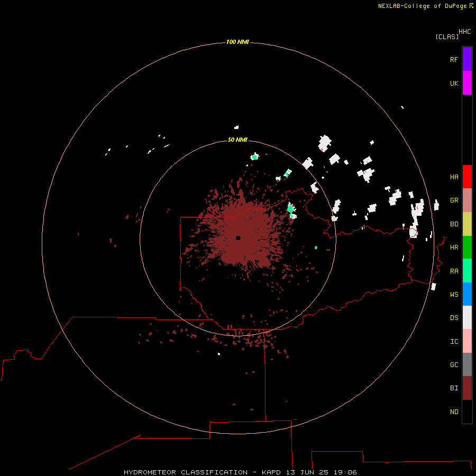Click the ND black legend swatch
Screen dimensions: 476x476
click(x=467, y=411)
